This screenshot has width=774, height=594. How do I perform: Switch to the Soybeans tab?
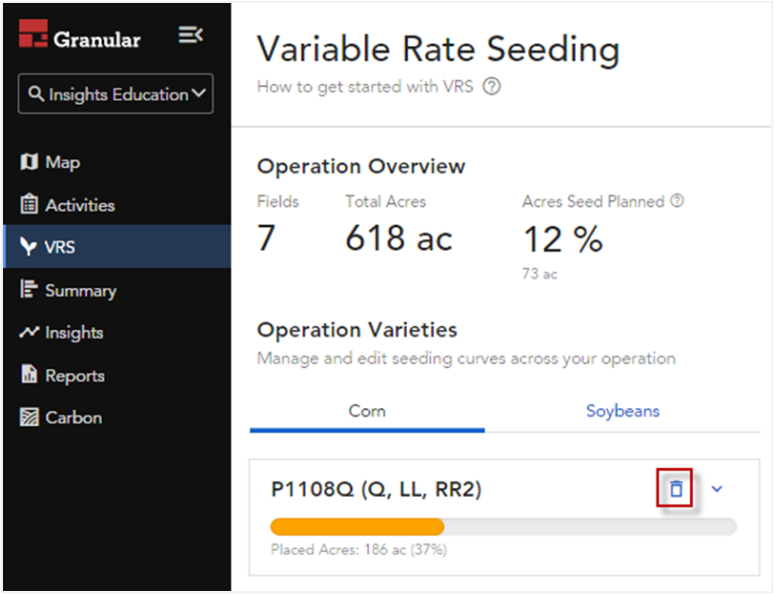(x=622, y=411)
